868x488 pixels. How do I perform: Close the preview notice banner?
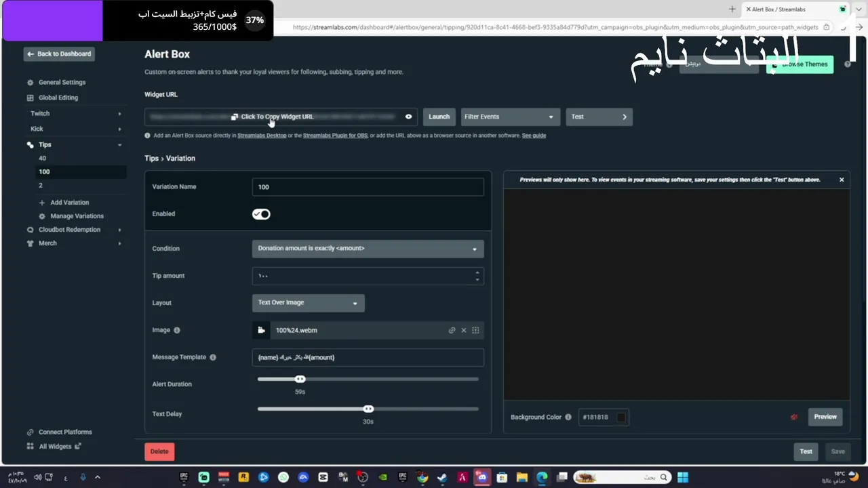(842, 180)
